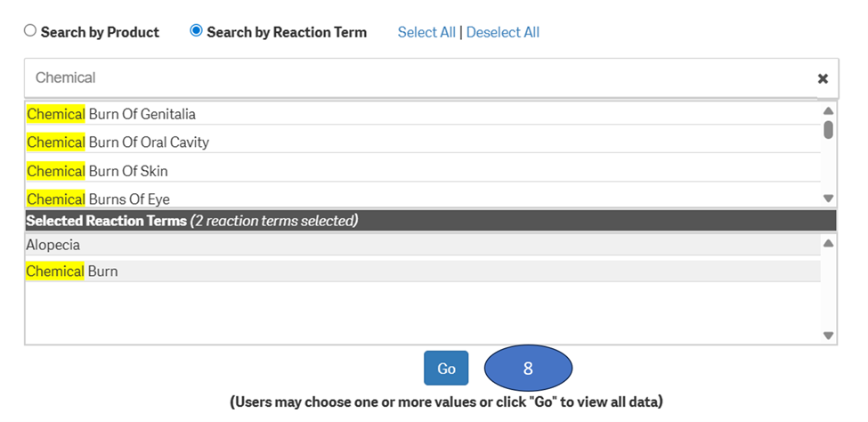Image resolution: width=868 pixels, height=422 pixels.
Task: Choose Chemical Burn Of Genitalia result
Action: pos(111,114)
